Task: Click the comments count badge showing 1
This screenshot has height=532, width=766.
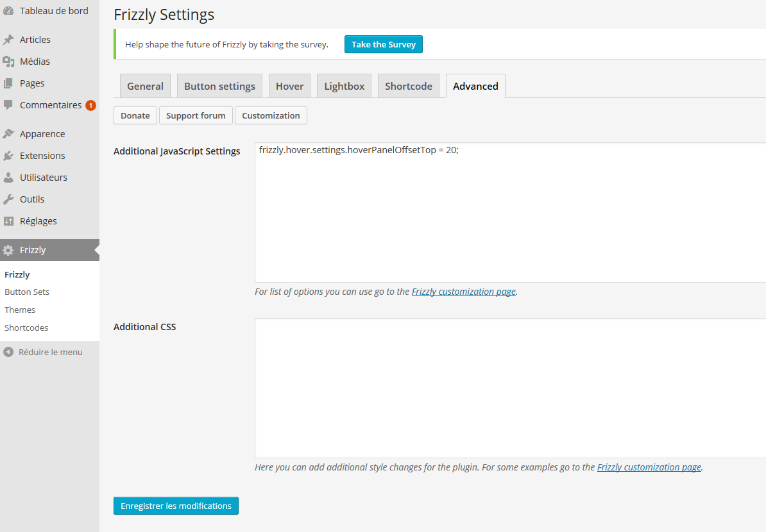Action: (x=91, y=105)
